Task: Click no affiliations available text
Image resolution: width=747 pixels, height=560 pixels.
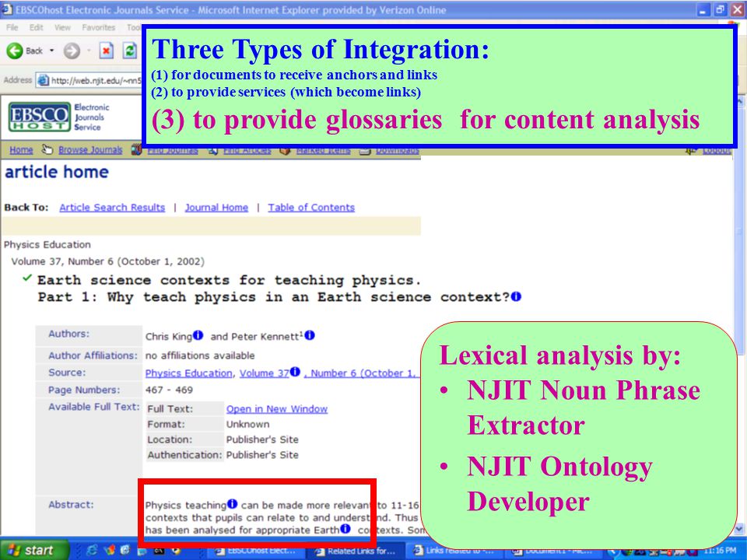Action: pos(200,355)
